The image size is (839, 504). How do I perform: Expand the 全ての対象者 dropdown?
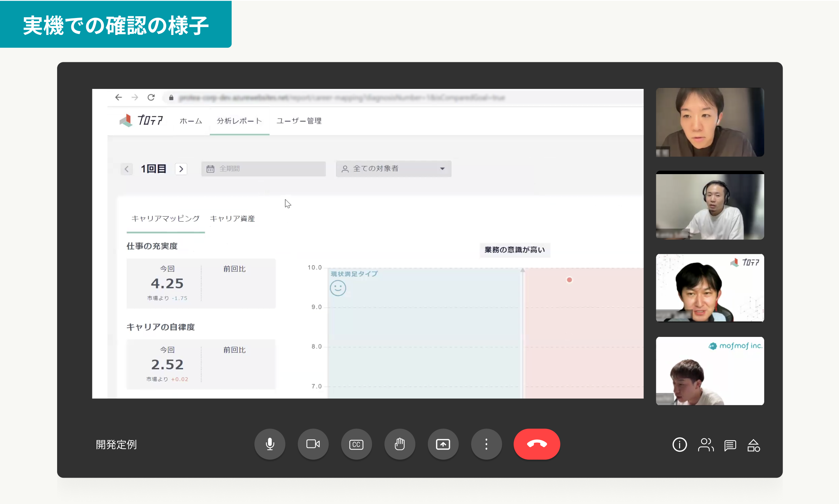pyautogui.click(x=394, y=169)
